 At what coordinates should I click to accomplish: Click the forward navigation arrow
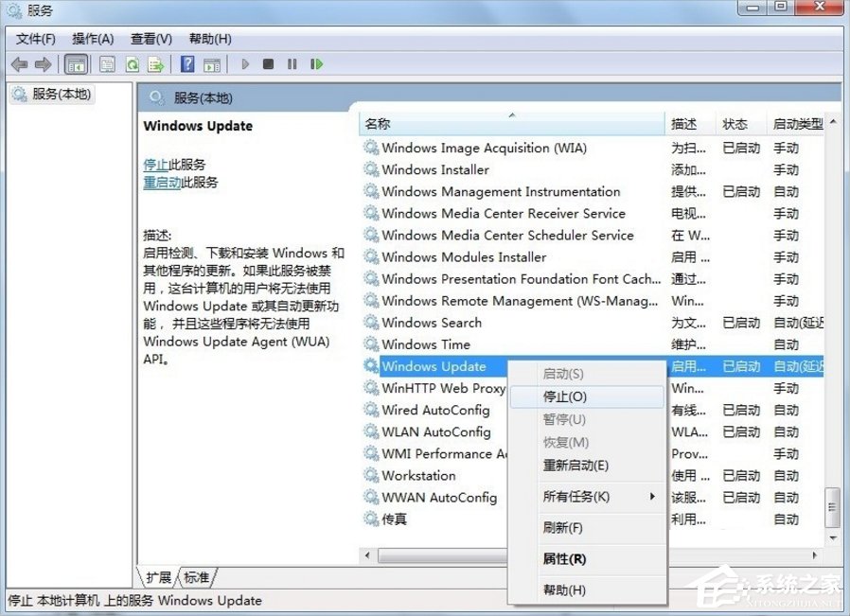[x=44, y=64]
